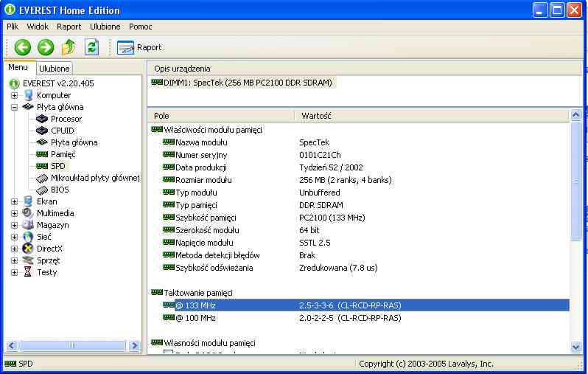The image size is (588, 374).
Task: Open the Widok menu
Action: (38, 27)
